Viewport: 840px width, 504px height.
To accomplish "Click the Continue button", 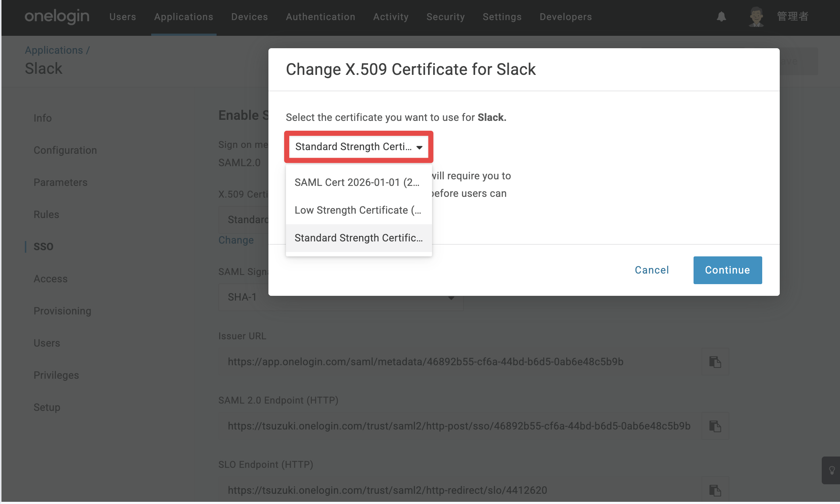I will 728,270.
